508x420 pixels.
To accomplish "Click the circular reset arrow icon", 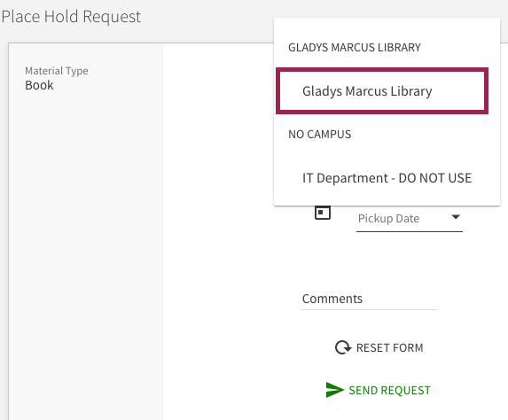I will click(x=343, y=348).
